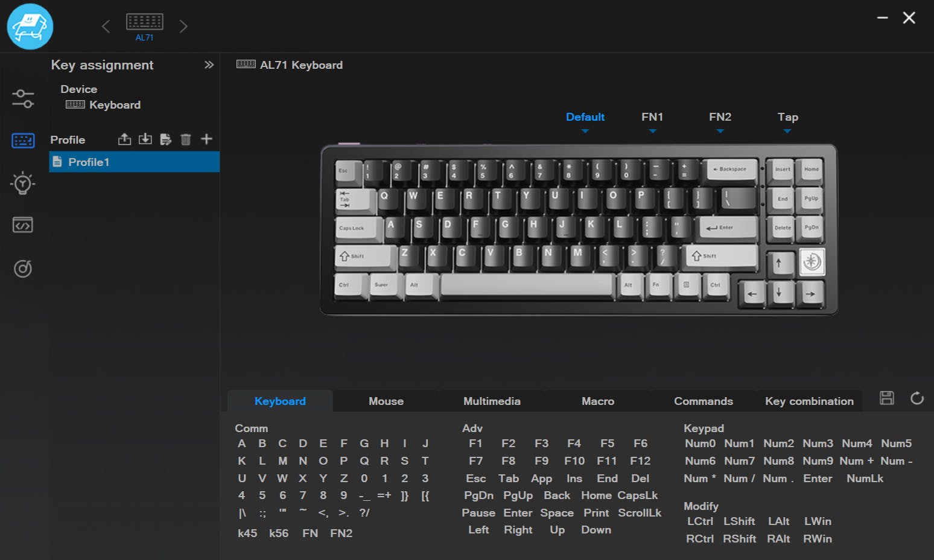Click the import profile icon

(145, 139)
